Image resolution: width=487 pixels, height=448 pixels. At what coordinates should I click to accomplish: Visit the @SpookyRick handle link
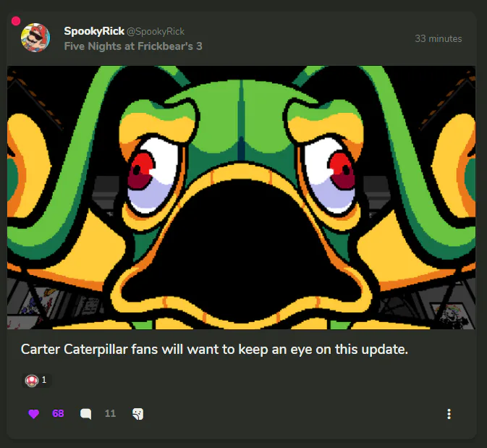(x=156, y=31)
